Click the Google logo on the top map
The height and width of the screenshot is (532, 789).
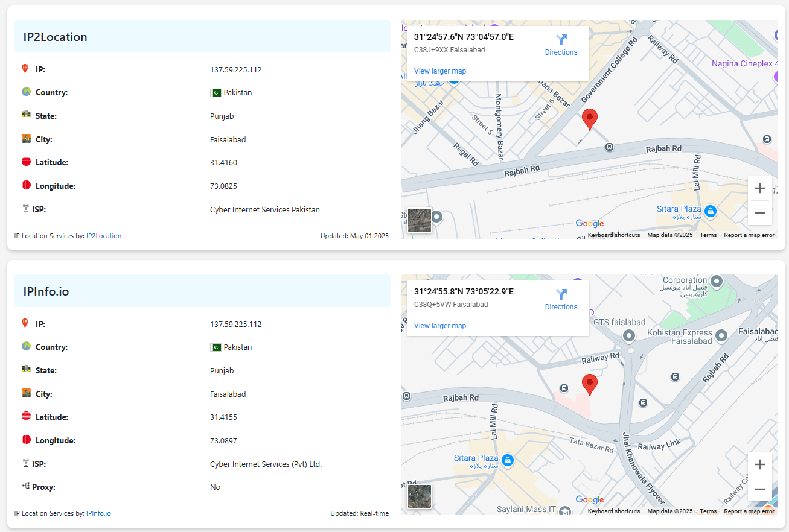coord(590,224)
